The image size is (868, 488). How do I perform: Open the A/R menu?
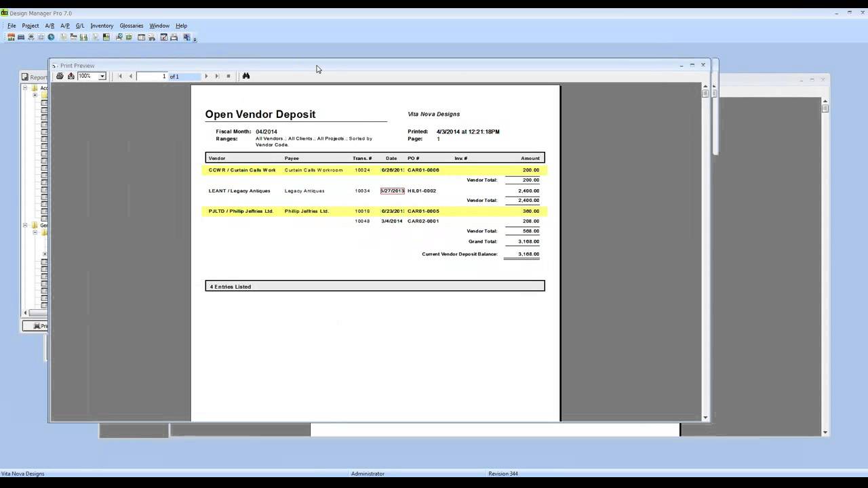pos(50,26)
